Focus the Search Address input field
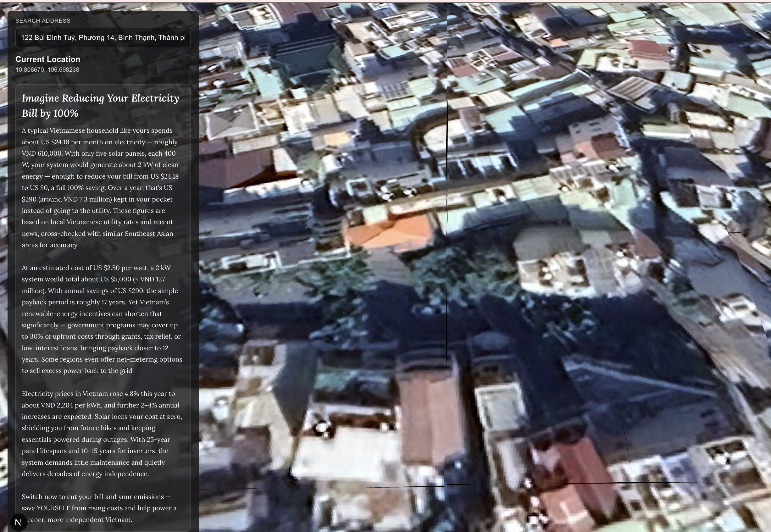Viewport: 771px width, 532px height. tap(103, 38)
